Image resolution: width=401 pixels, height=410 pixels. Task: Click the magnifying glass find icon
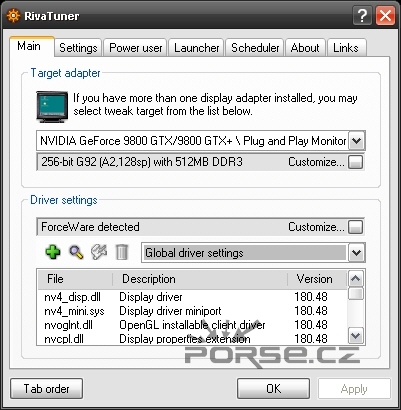(x=76, y=252)
